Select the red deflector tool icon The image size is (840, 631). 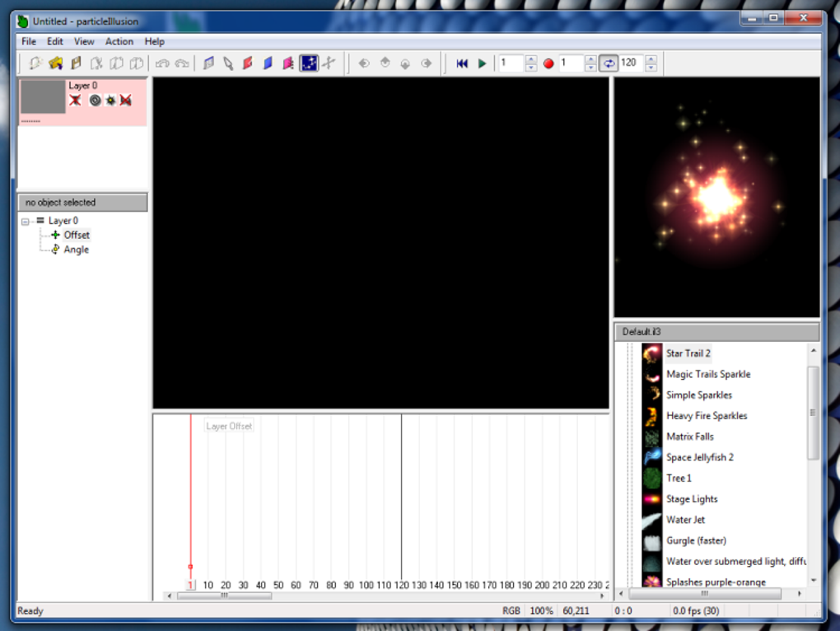[248, 63]
